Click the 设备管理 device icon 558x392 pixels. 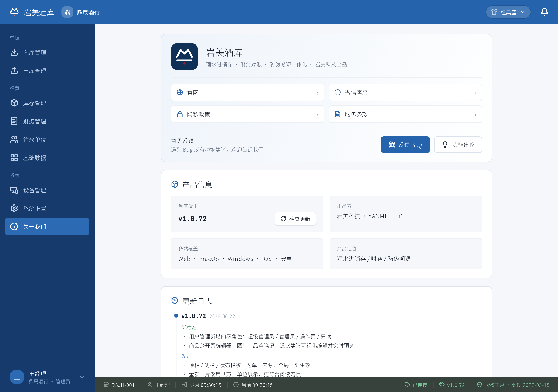coord(14,190)
